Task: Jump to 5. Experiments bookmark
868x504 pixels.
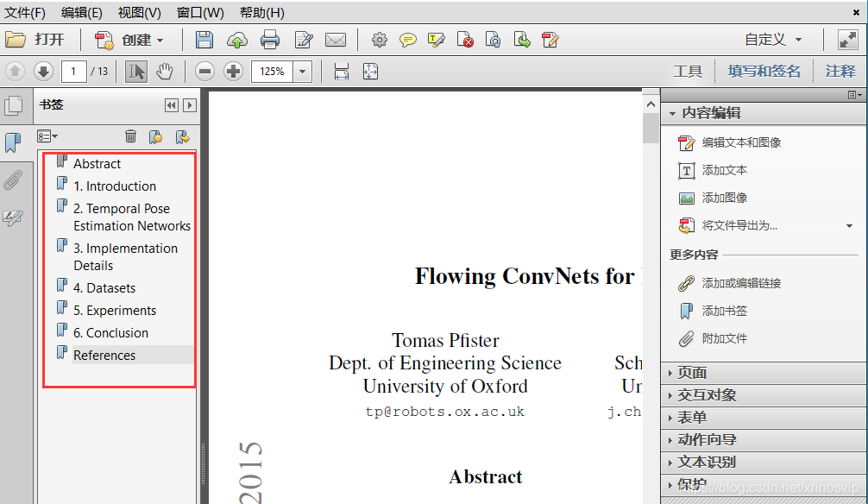Action: click(115, 311)
